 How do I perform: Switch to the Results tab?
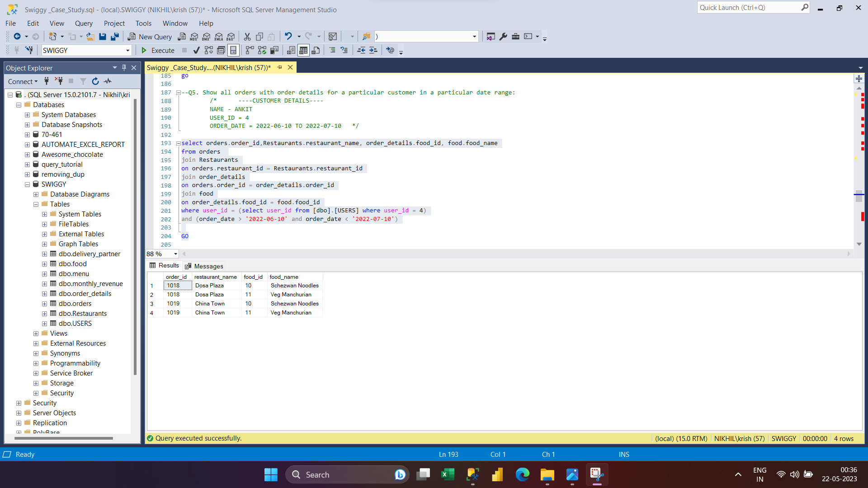click(164, 266)
